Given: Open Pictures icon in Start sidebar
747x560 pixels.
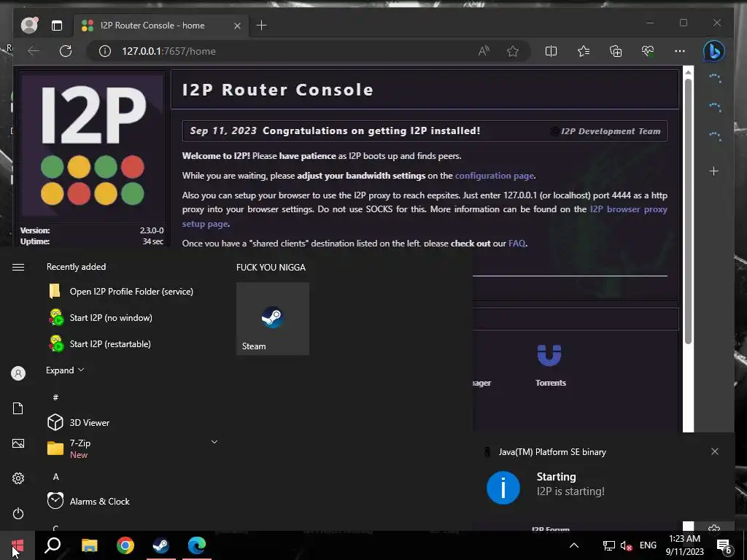Looking at the screenshot, I should click(x=18, y=444).
